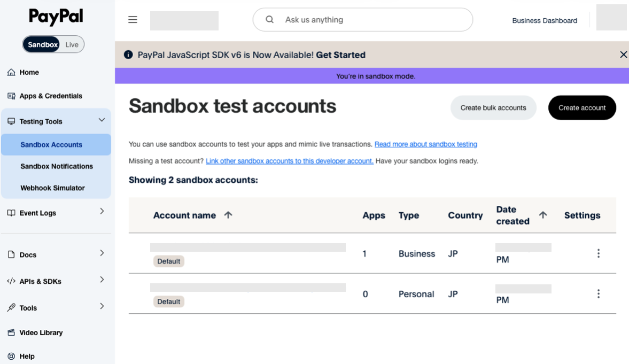Click the Settings column header

tap(582, 215)
